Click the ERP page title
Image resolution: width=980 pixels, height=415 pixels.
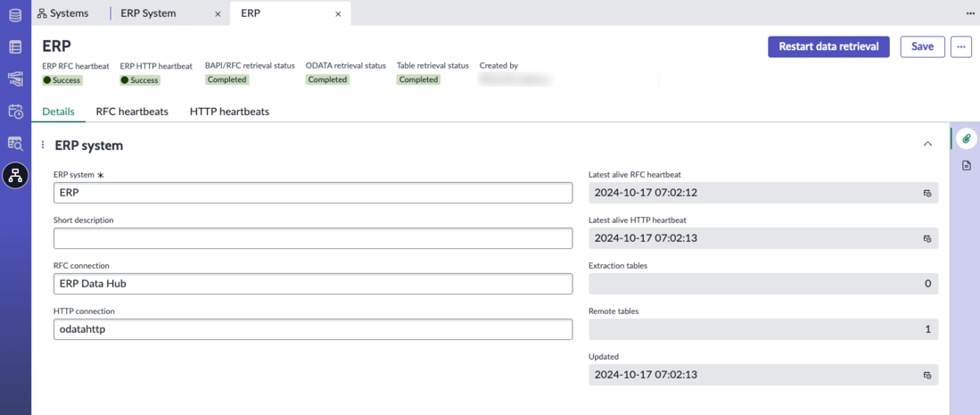[56, 46]
